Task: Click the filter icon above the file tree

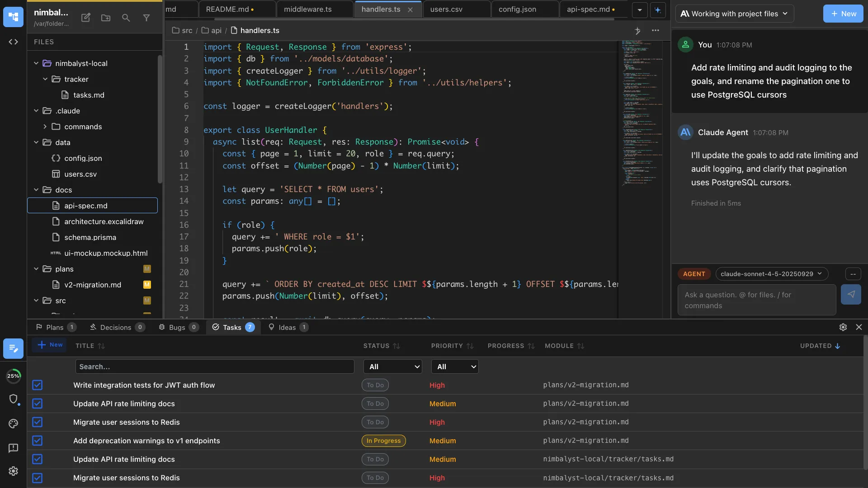Action: (x=146, y=18)
